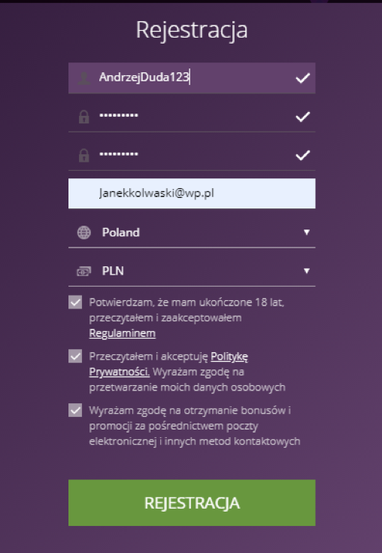Click the validation checkmark on the first password row
The image size is (382, 553).
coord(303,116)
